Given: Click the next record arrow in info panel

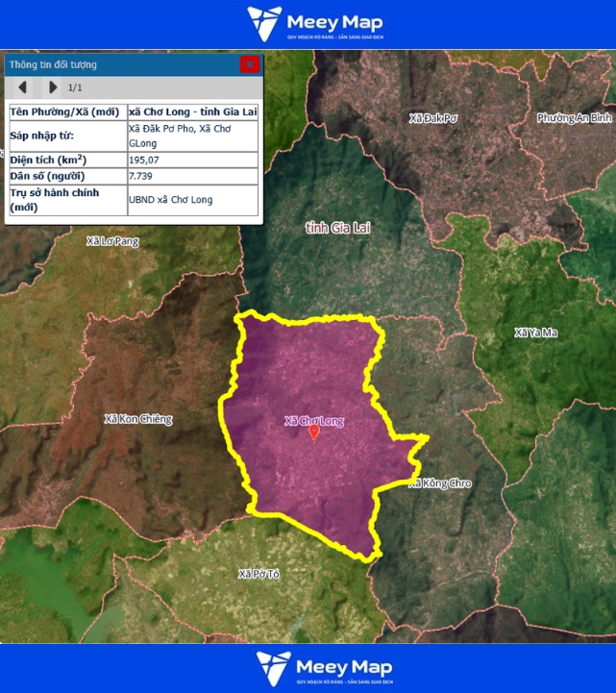Looking at the screenshot, I should 52,87.
